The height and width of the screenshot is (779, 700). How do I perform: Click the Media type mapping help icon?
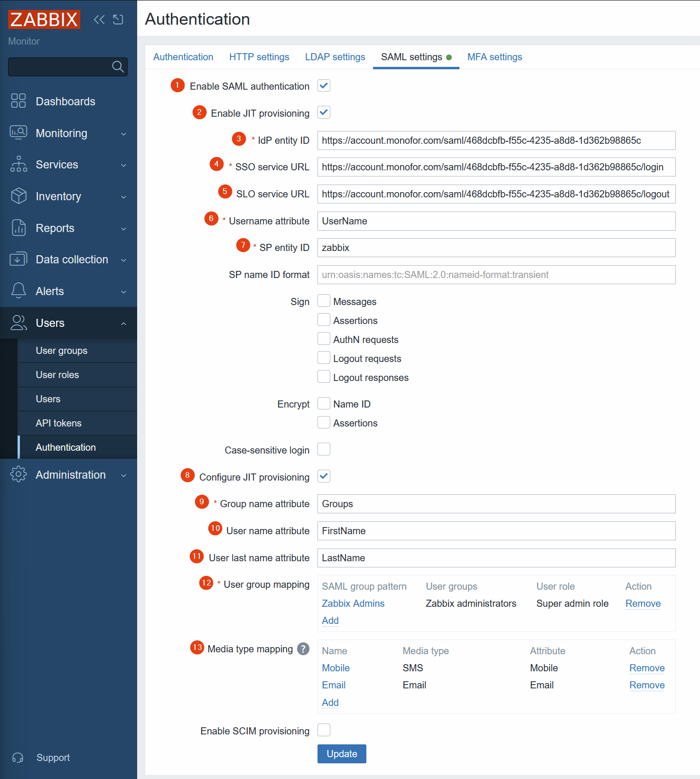pyautogui.click(x=303, y=649)
